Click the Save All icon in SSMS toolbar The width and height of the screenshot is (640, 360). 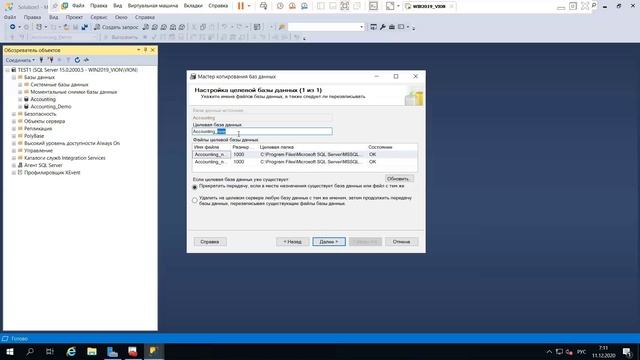coord(84,27)
